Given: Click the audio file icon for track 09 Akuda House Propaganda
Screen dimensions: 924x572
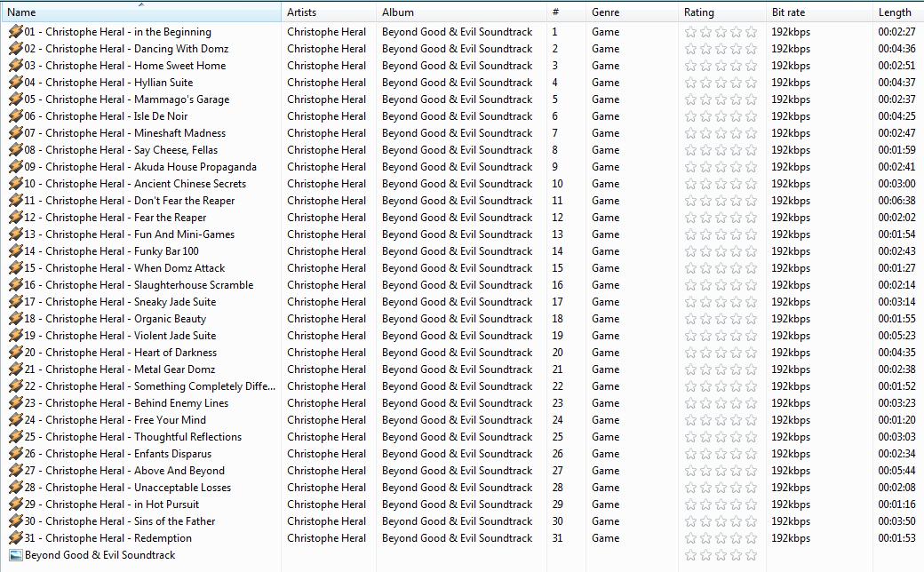Looking at the screenshot, I should (x=16, y=167).
